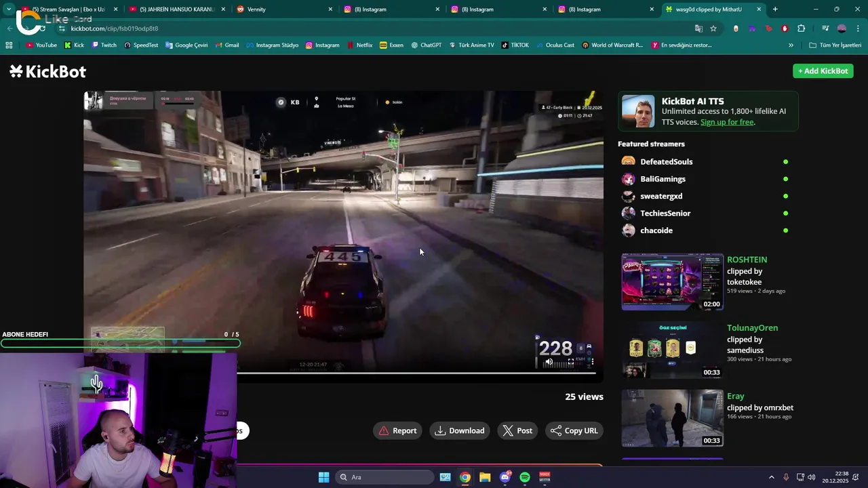Enter fullscreen on the video player
This screenshot has width=868, height=488.
[x=570, y=362]
